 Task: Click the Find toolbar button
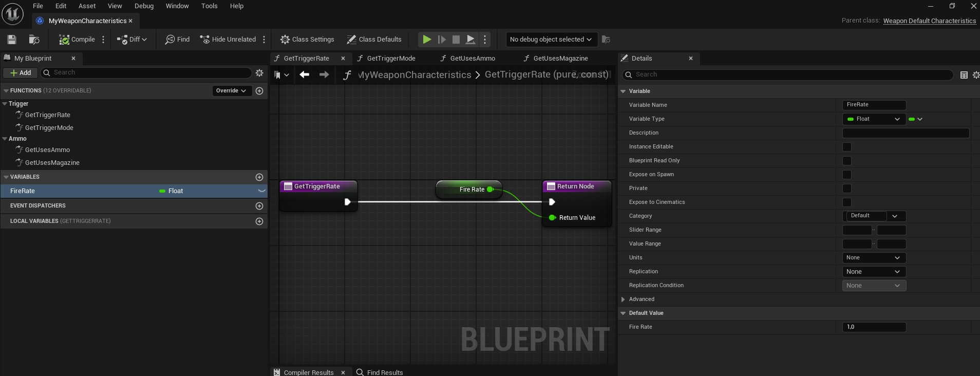point(177,40)
